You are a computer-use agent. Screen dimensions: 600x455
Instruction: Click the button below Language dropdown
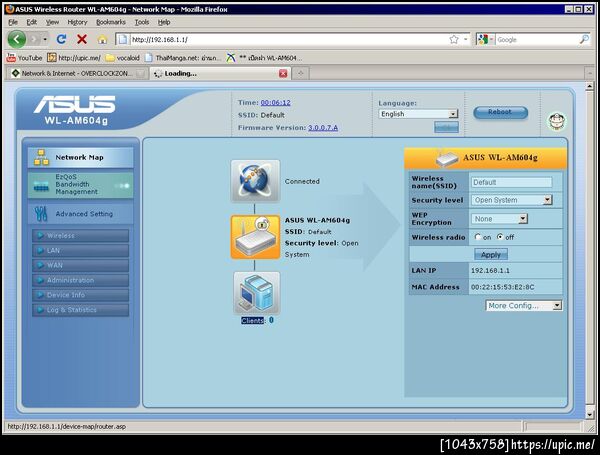446,127
